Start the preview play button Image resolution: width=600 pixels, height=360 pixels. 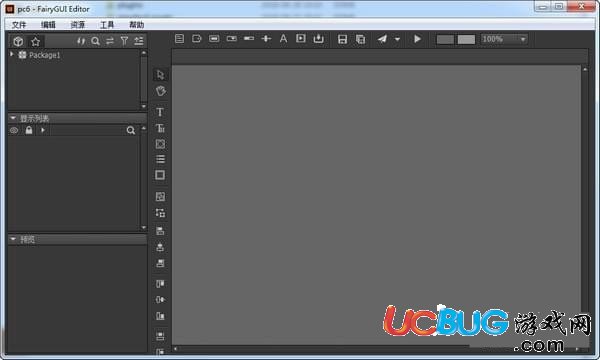click(417, 39)
